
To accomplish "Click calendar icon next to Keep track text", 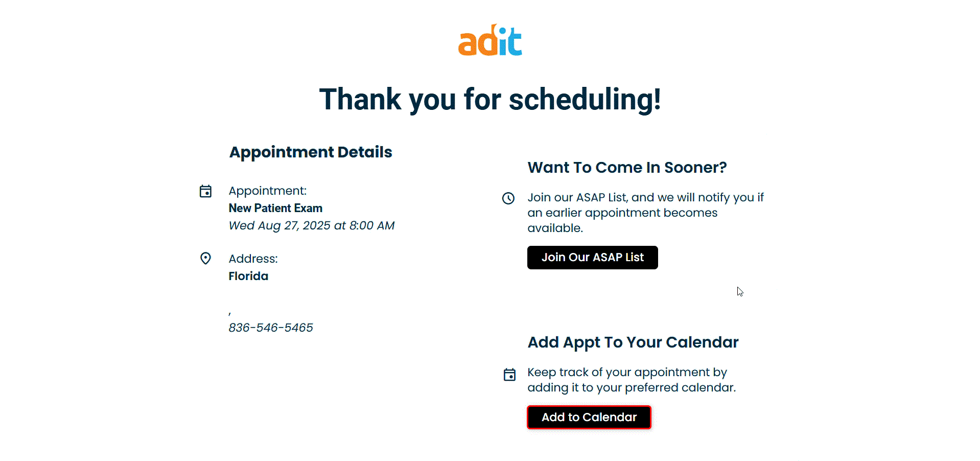I will coord(509,375).
